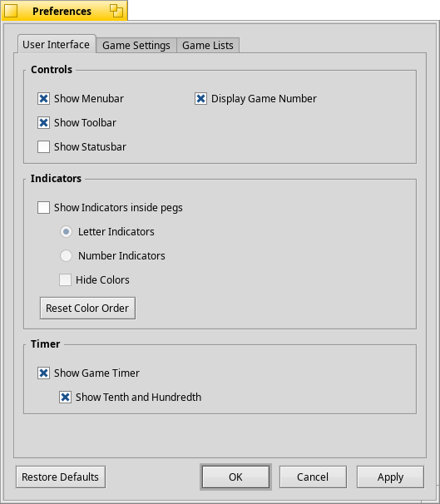Click the window close square in title tab
Image resolution: width=440 pixels, height=504 pixels.
[11, 12]
